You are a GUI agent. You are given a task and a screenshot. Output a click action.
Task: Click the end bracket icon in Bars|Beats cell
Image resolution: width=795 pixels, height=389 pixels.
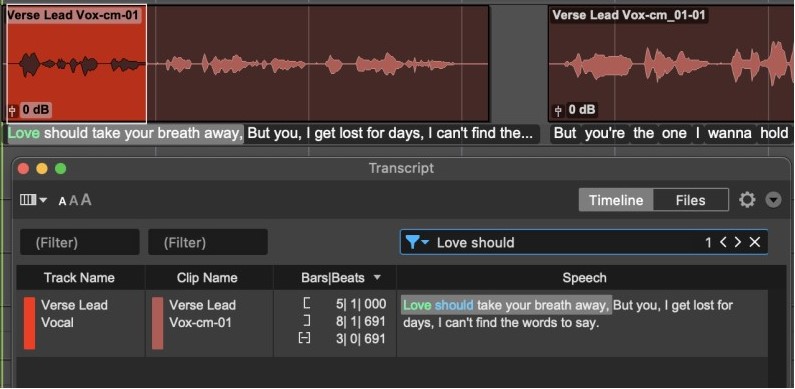pyautogui.click(x=306, y=322)
